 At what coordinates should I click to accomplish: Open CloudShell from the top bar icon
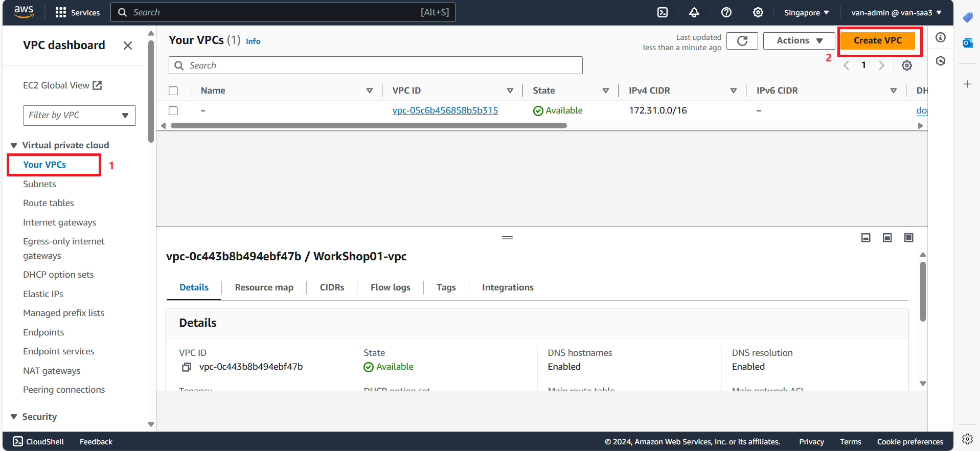click(662, 12)
